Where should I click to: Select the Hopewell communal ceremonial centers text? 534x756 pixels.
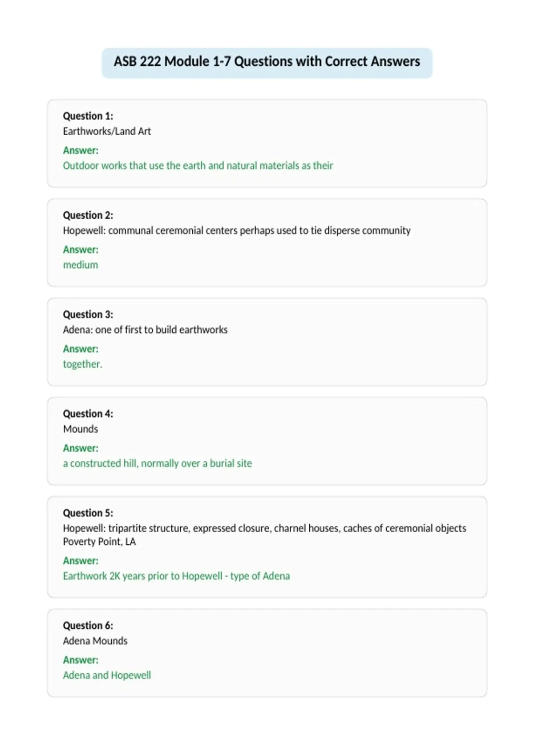point(237,230)
